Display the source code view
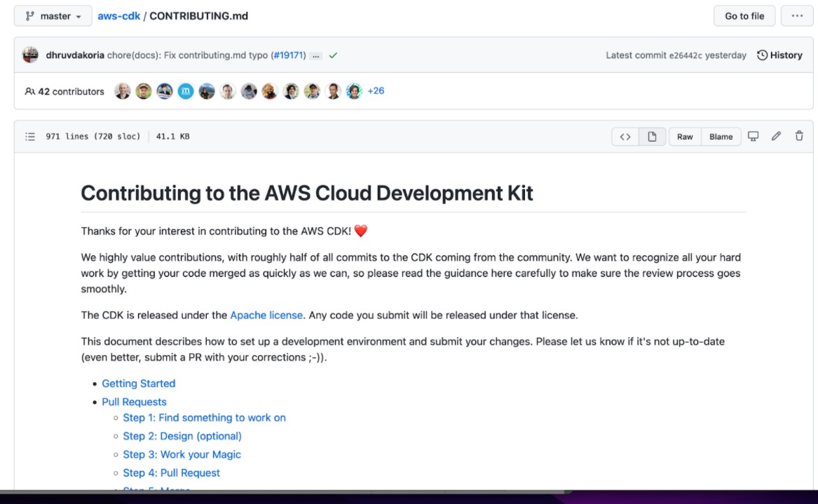This screenshot has height=504, width=818. pyautogui.click(x=625, y=137)
